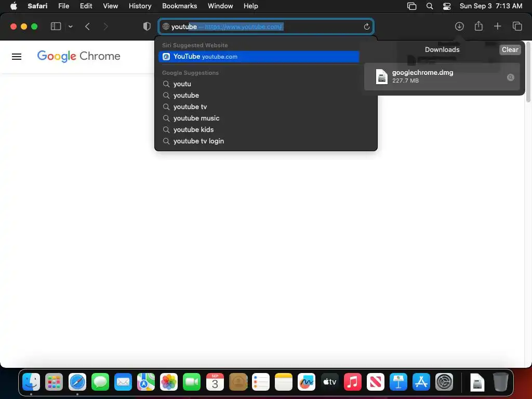Open Apple TV from the Dock

pyautogui.click(x=329, y=382)
